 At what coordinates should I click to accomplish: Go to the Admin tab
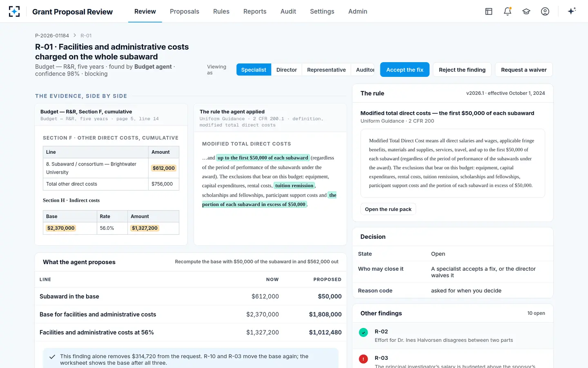click(x=358, y=11)
